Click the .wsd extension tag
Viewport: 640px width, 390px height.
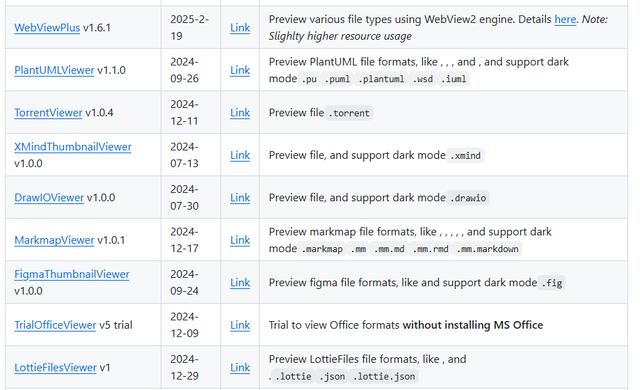422,79
